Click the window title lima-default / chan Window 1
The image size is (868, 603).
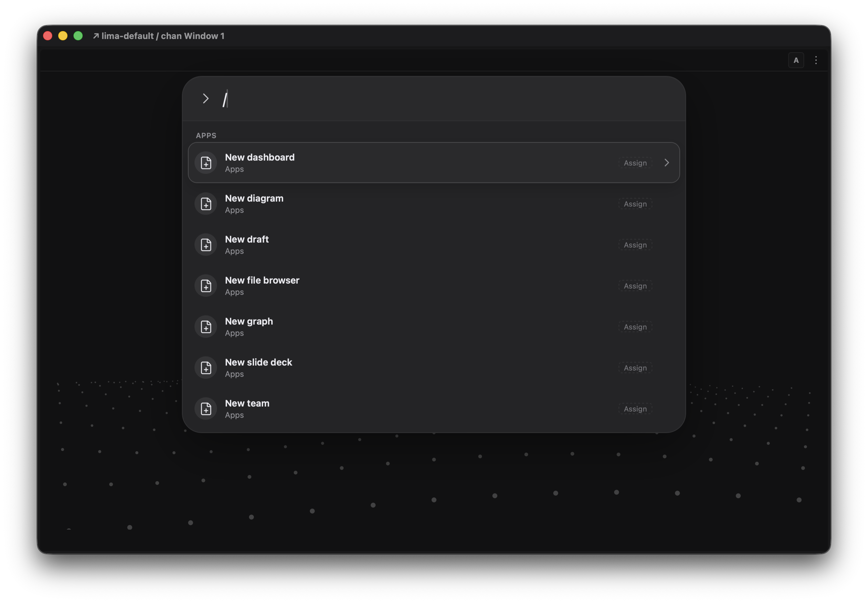coord(163,36)
